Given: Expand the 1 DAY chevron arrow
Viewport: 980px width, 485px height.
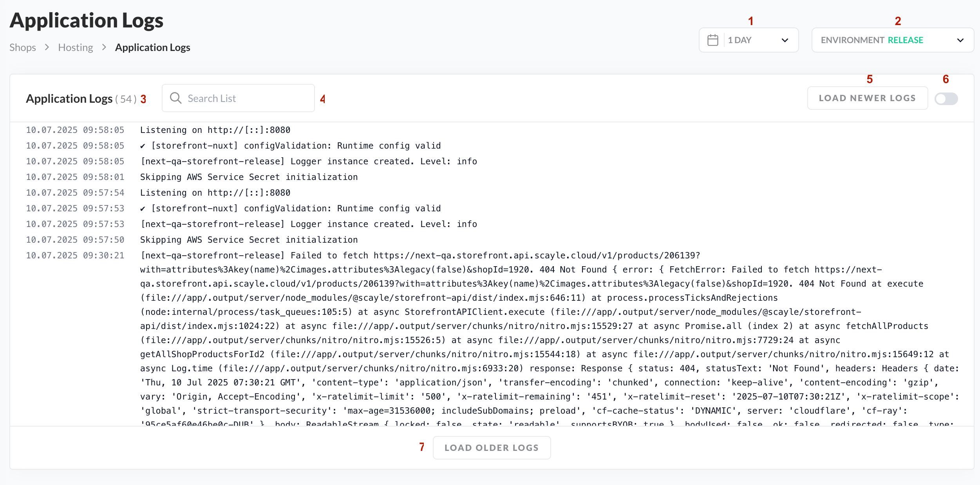Looking at the screenshot, I should [785, 40].
